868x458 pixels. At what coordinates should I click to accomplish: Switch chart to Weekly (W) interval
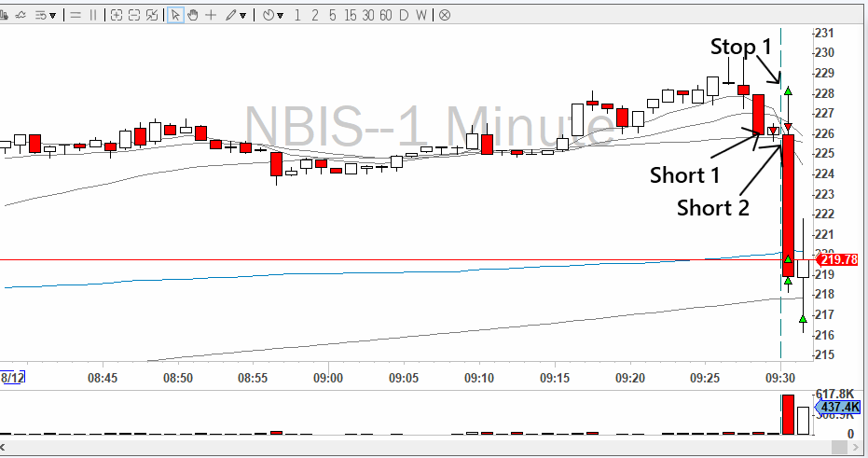[x=421, y=16]
